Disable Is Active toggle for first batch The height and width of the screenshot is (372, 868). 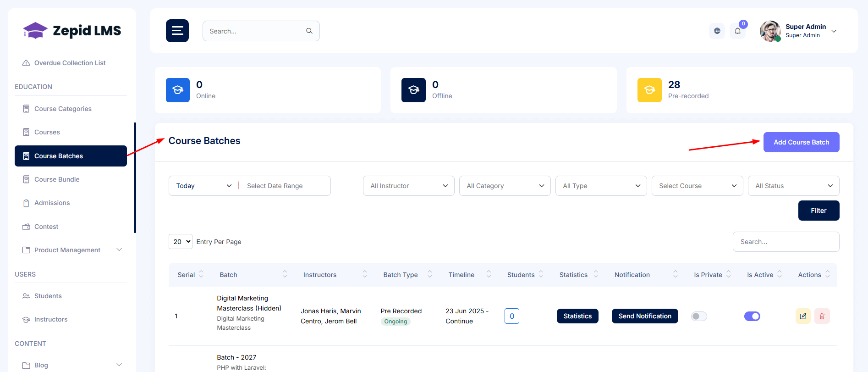click(752, 316)
